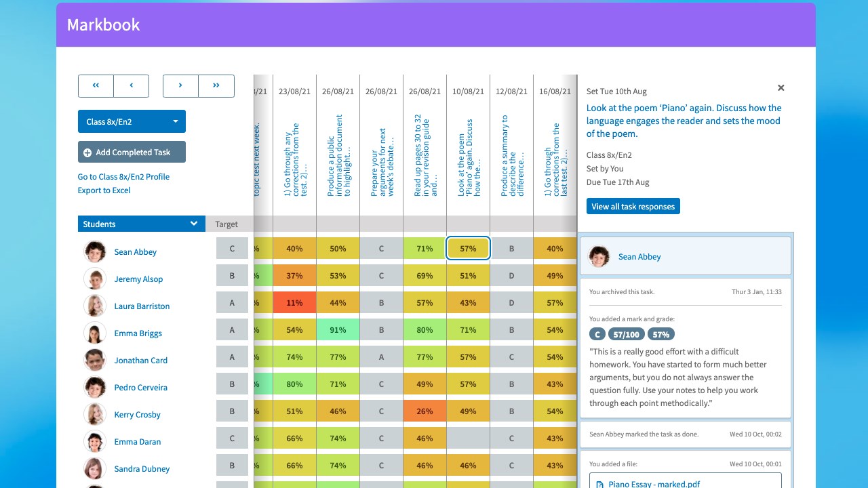Viewport: 868px width, 488px height.
Task: Jump to first page with double-left arrow
Action: 96,85
